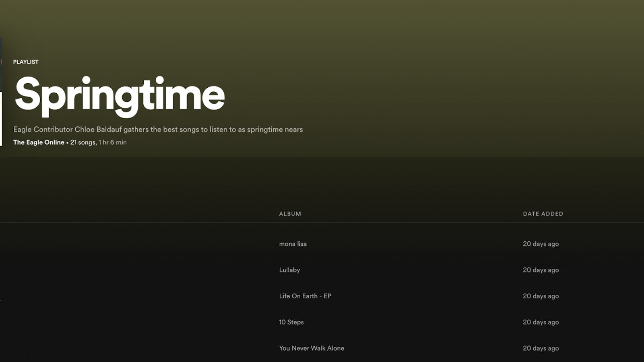Open The Eagle Online profile link
The image size is (644, 362).
39,142
